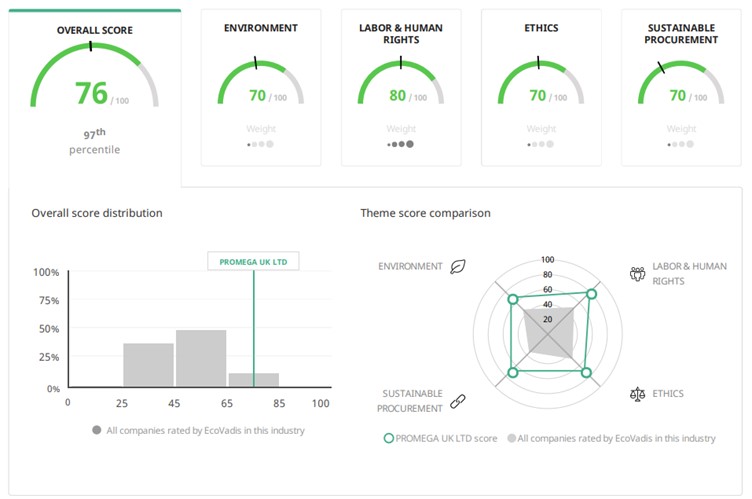Image resolution: width=752 pixels, height=499 pixels.
Task: Click the Overall Score 76 gauge
Action: point(94,74)
